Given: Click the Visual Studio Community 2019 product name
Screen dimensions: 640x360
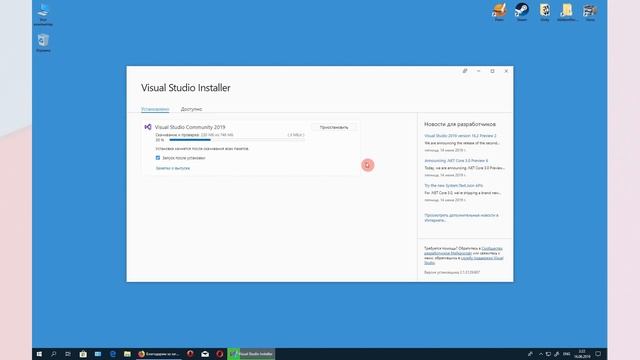Looking at the screenshot, I should tap(190, 127).
